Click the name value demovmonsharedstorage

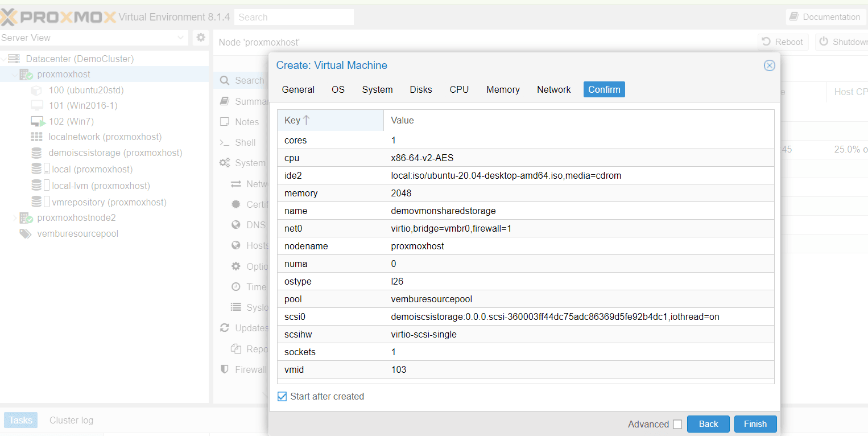click(444, 211)
